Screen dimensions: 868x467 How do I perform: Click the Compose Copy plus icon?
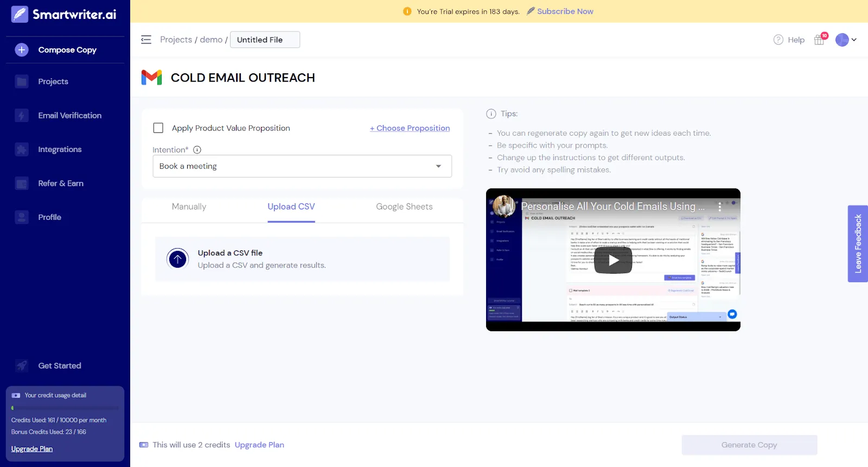(x=22, y=50)
